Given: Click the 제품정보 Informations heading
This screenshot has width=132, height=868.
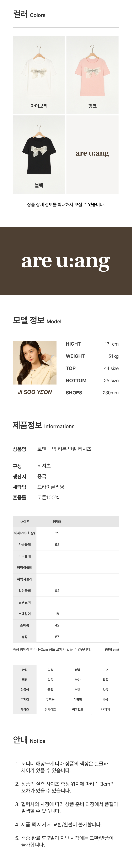Looking at the screenshot, I should 43,425.
